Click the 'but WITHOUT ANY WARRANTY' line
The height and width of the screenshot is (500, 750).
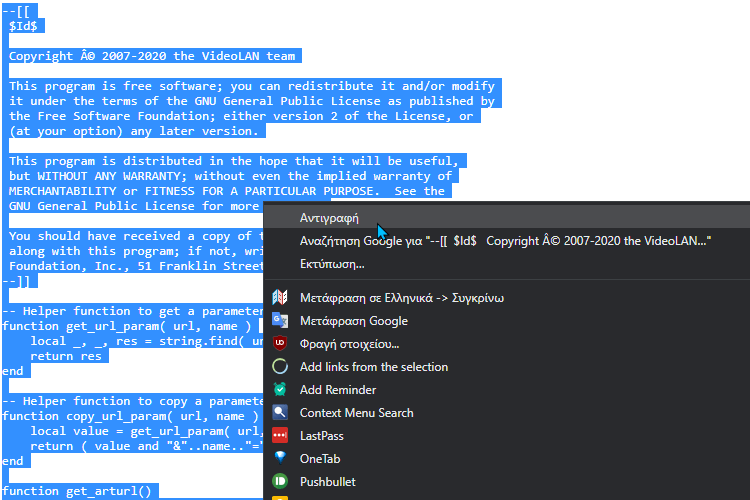point(231,176)
